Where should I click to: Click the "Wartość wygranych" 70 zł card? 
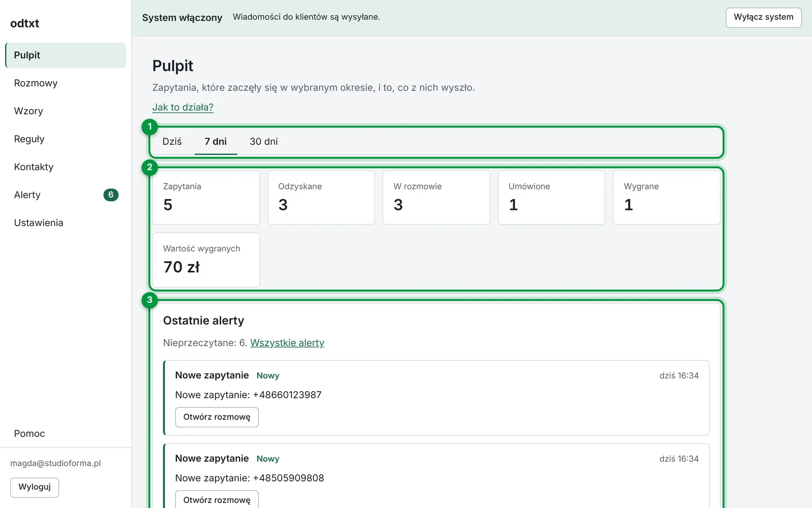click(x=206, y=260)
